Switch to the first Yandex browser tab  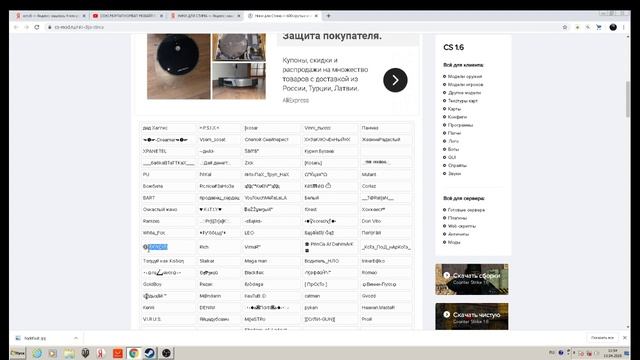click(x=50, y=16)
